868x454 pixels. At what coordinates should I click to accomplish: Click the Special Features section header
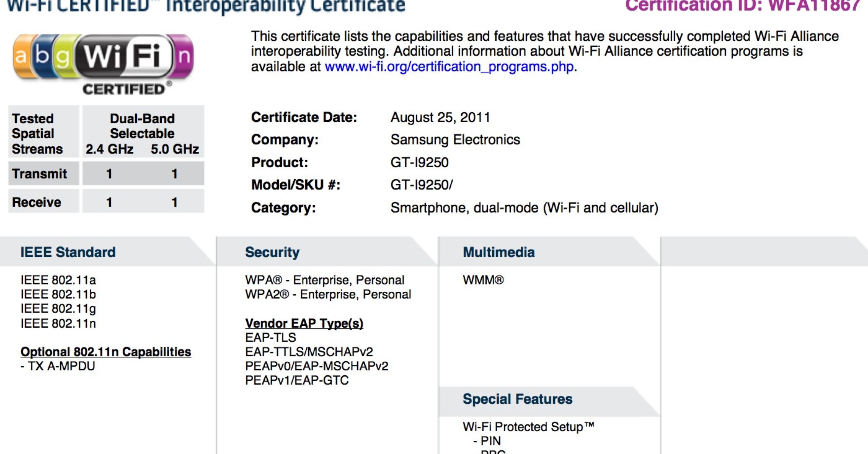[x=517, y=399]
